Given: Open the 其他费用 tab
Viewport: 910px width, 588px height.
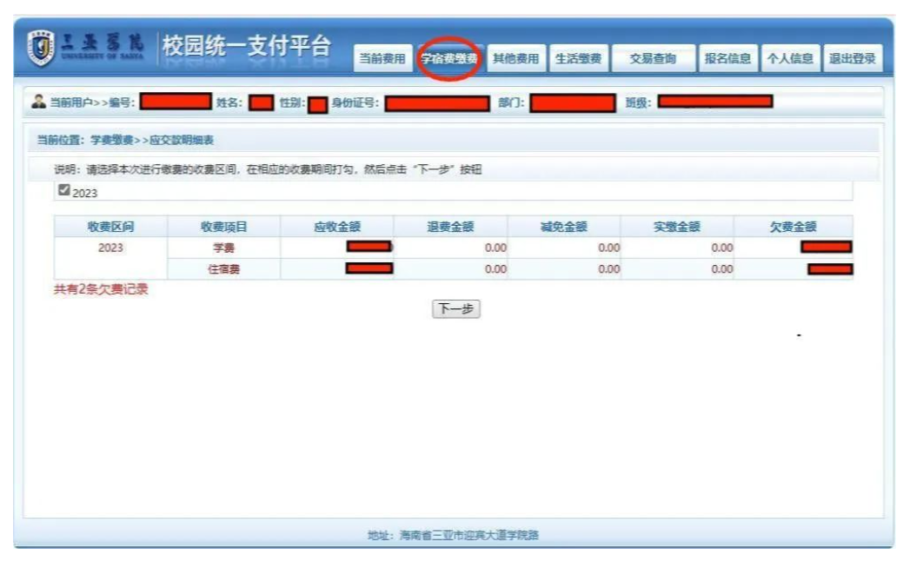Looking at the screenshot, I should pos(515,59).
